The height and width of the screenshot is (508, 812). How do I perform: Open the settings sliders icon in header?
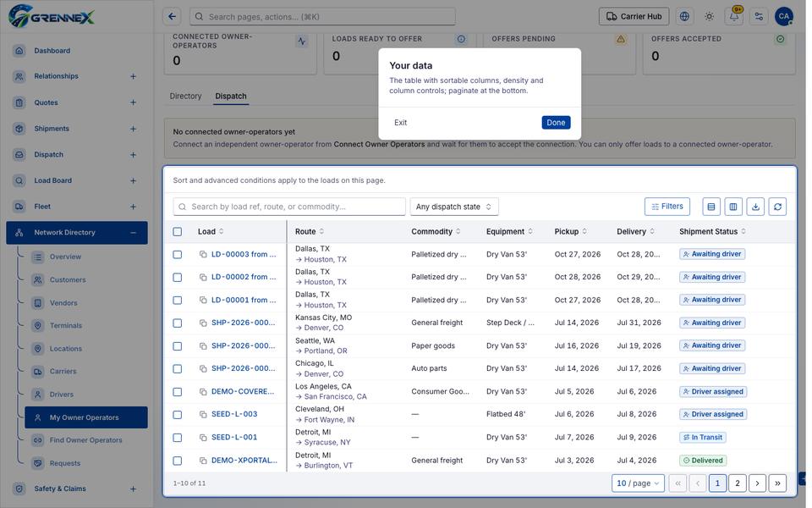coord(759,17)
